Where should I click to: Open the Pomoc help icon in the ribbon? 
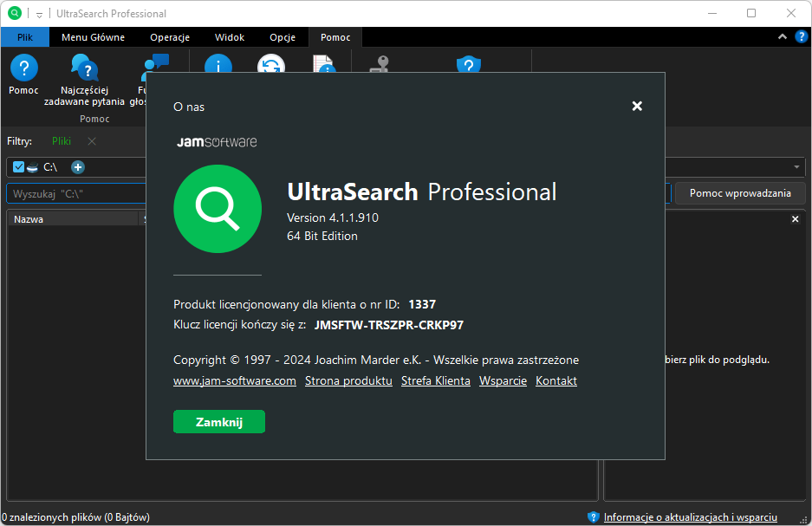(23, 68)
